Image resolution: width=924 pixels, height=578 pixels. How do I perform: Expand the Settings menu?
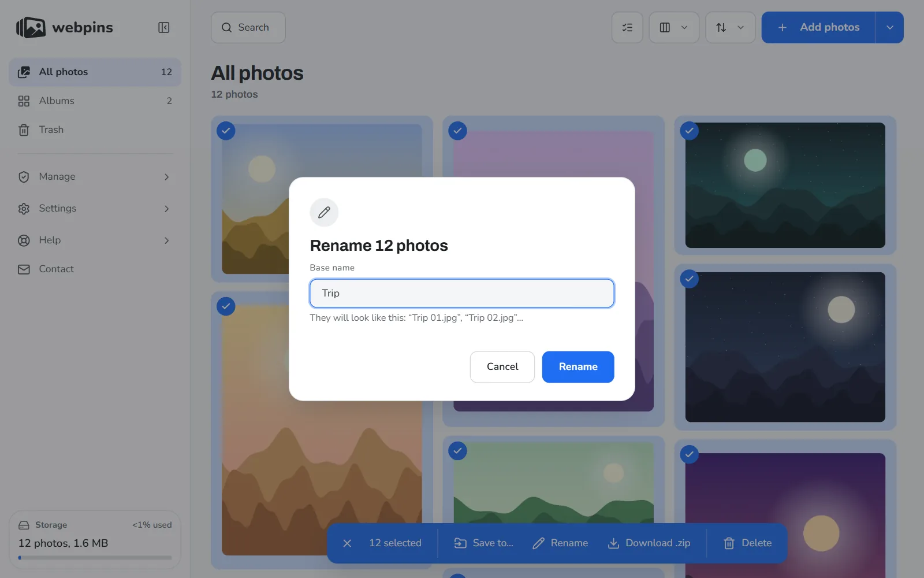[x=95, y=209]
